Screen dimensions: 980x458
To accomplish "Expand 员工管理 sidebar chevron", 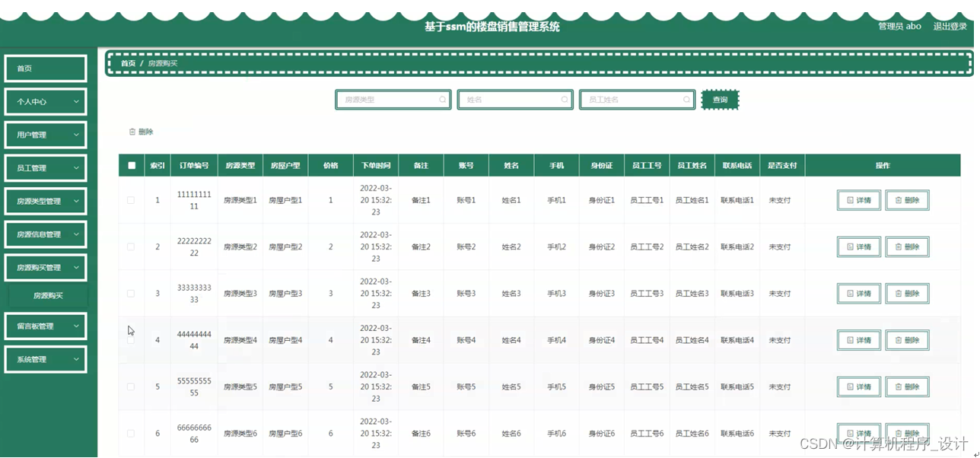I will 76,168.
